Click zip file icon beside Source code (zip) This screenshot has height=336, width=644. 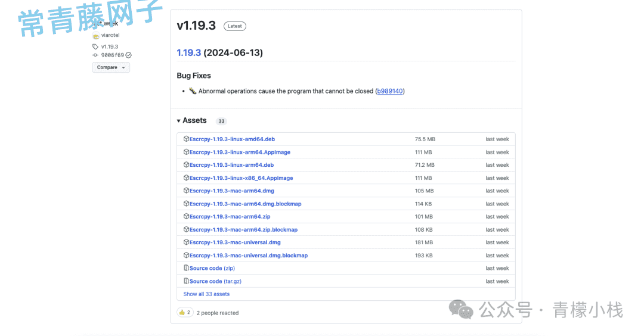[x=186, y=268]
